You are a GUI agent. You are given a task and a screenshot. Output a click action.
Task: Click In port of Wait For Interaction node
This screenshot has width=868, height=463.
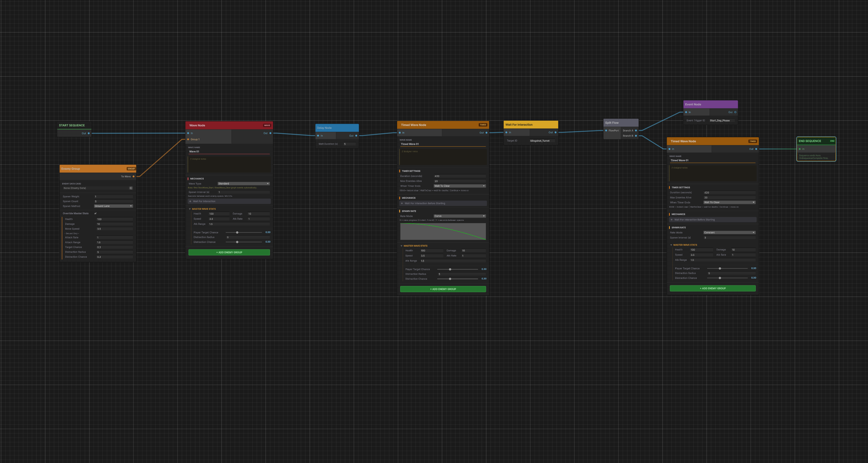click(506, 132)
